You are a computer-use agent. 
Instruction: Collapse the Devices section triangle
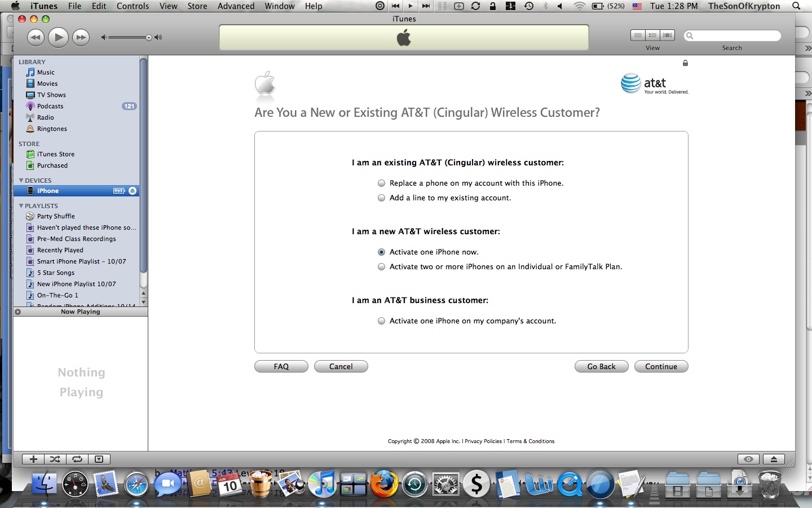tap(21, 181)
